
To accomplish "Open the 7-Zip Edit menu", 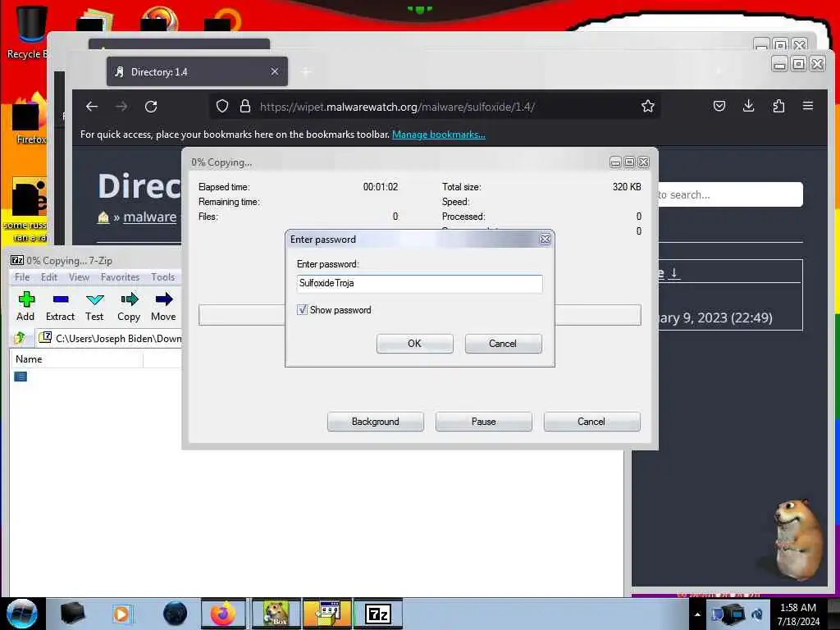I will point(48,277).
